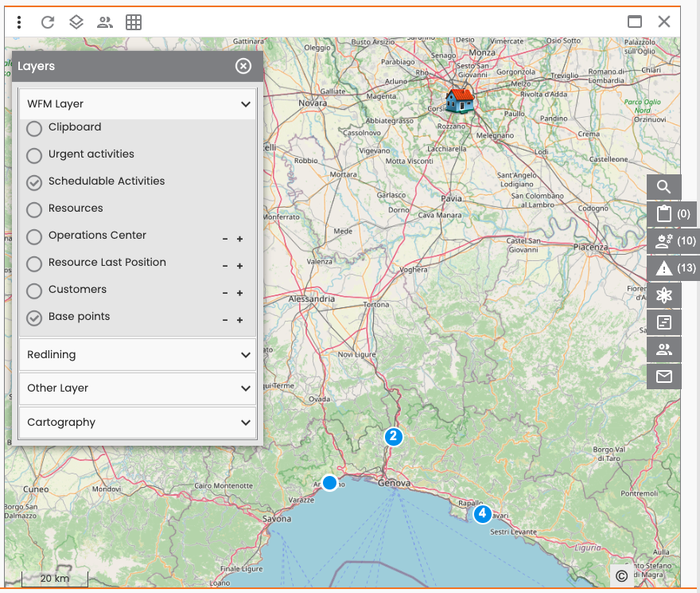Expand the Redlining section

click(138, 354)
